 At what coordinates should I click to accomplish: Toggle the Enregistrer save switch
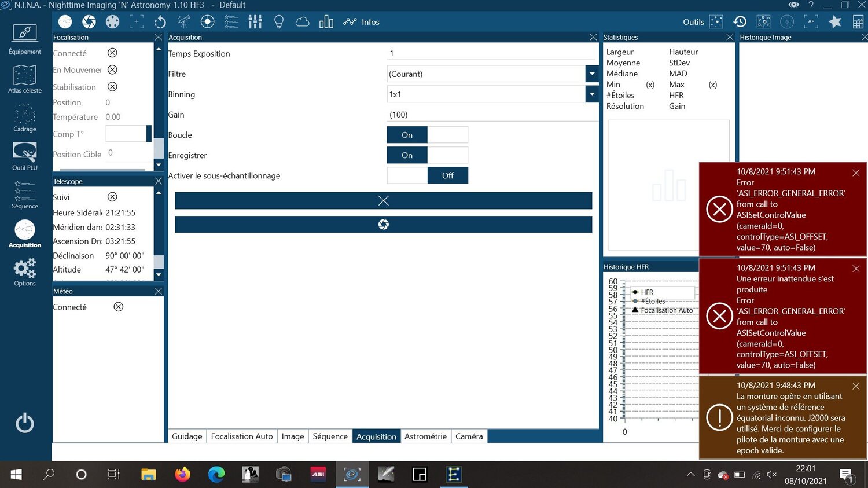[427, 155]
